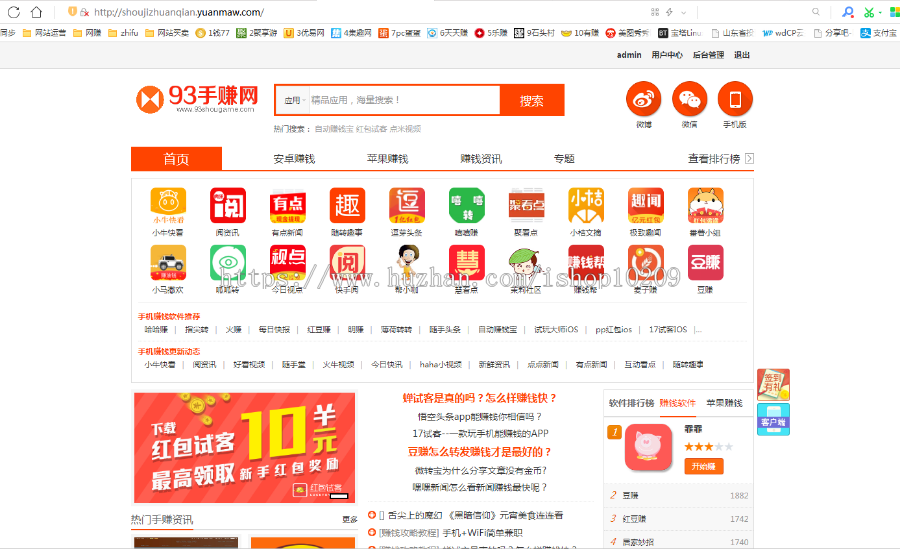Image resolution: width=900 pixels, height=551 pixels.
Task: Open the 逗芽头条 app icon
Action: pyautogui.click(x=407, y=205)
